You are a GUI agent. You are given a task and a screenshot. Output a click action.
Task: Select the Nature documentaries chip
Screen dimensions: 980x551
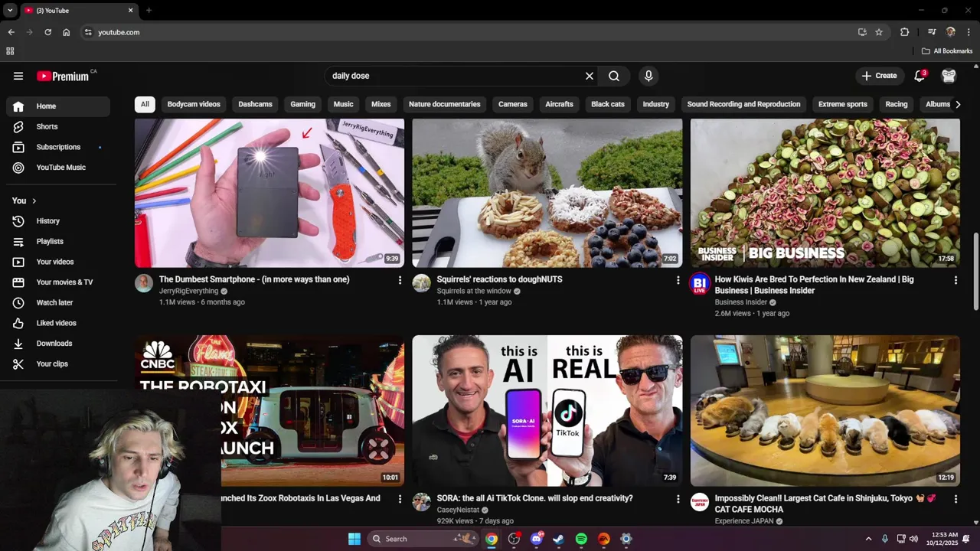445,104
